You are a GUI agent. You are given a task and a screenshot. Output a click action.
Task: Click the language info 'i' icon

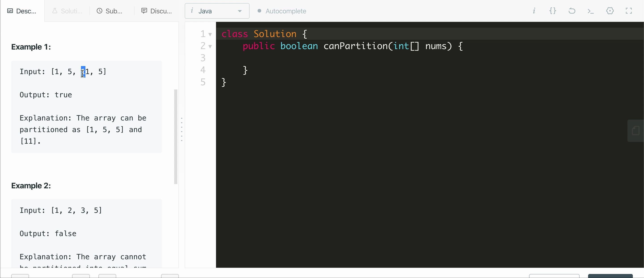click(192, 10)
